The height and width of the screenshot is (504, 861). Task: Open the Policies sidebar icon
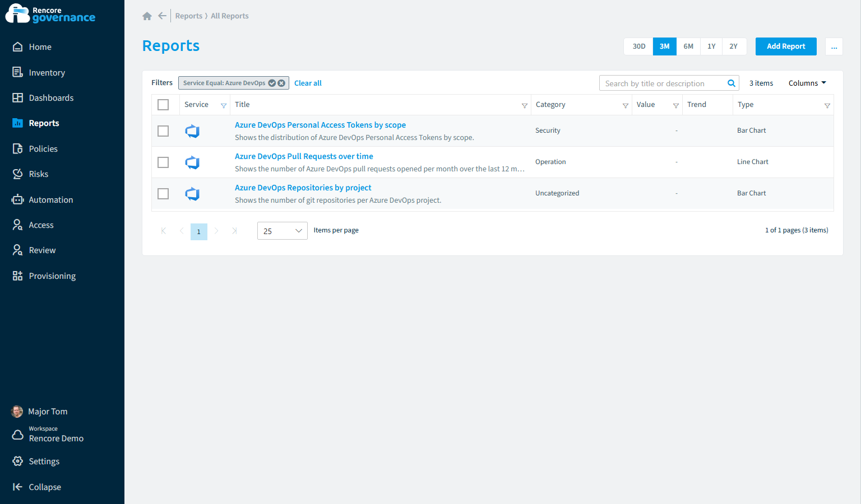click(x=18, y=148)
